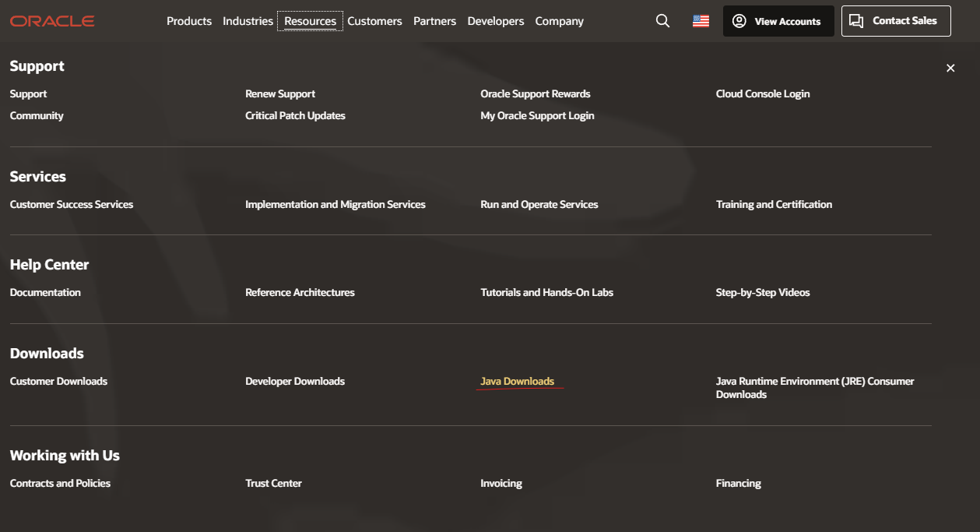This screenshot has width=980, height=532.
Task: Open Run and Operate Services
Action: click(539, 204)
